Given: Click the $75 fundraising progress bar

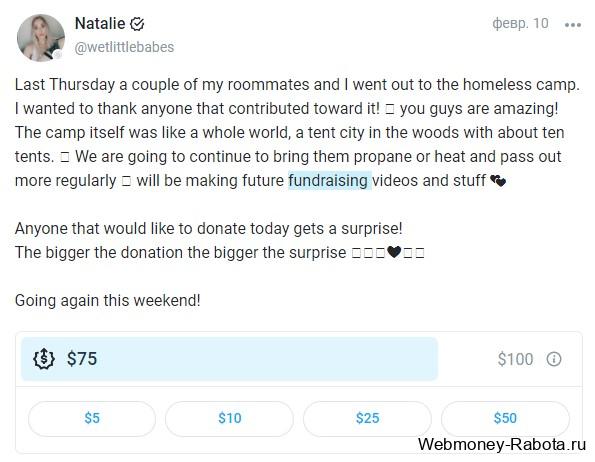Looking at the screenshot, I should (x=229, y=359).
